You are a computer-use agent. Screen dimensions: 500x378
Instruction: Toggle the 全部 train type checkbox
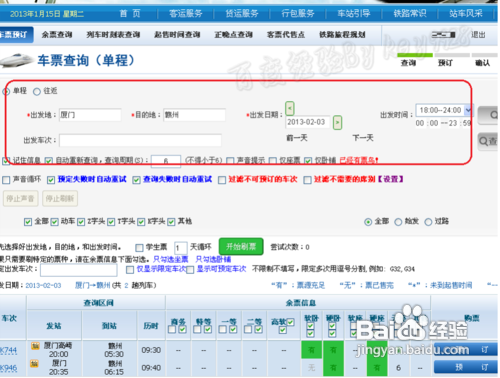click(28, 222)
